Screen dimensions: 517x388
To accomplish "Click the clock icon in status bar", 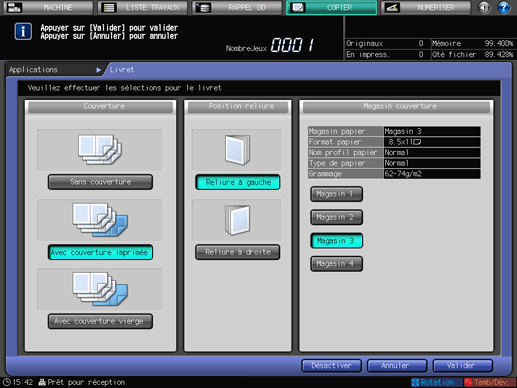I will click(x=7, y=382).
